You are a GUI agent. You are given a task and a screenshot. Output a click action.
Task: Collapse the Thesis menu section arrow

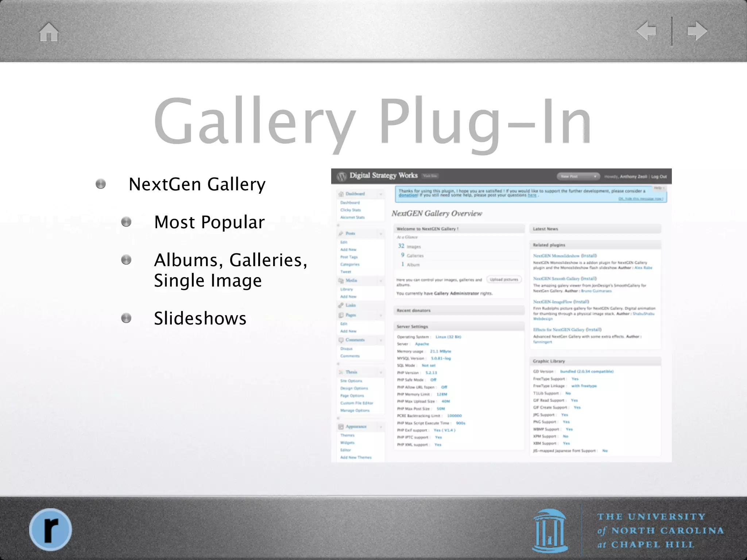[380, 372]
